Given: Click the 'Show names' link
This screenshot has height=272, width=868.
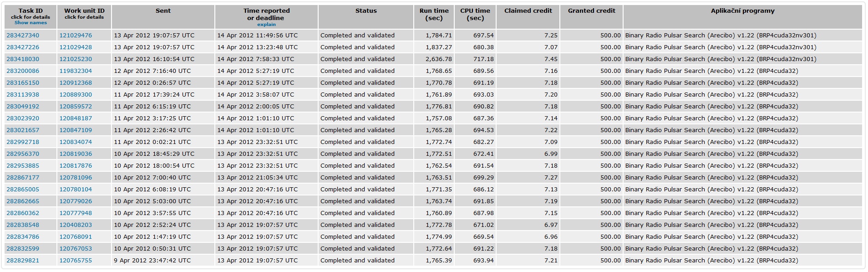Looking at the screenshot, I should (x=30, y=23).
